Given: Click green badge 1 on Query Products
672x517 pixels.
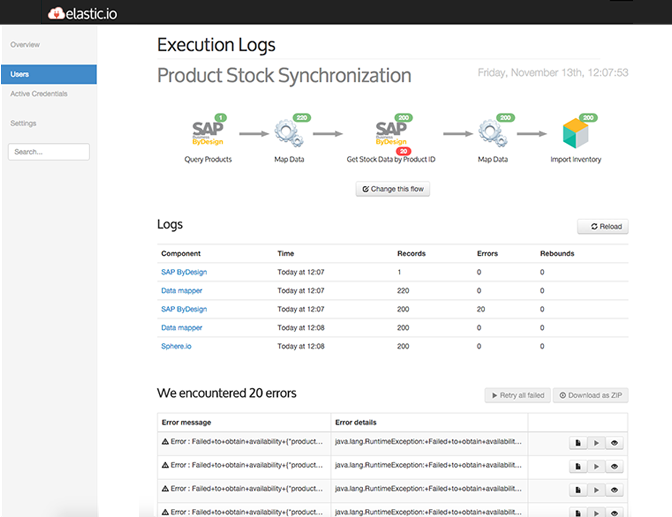Looking at the screenshot, I should (x=221, y=117).
